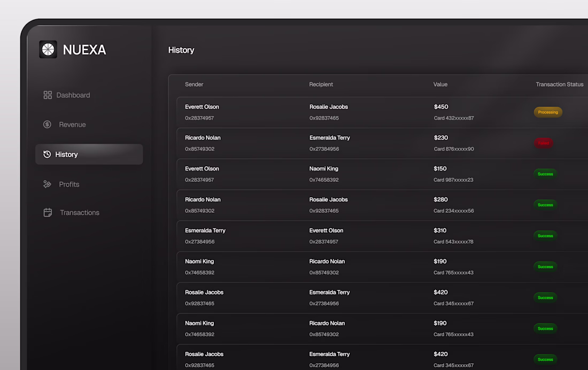Select recipient Naomi King in $150 row
This screenshot has height=370, width=588.
point(323,169)
